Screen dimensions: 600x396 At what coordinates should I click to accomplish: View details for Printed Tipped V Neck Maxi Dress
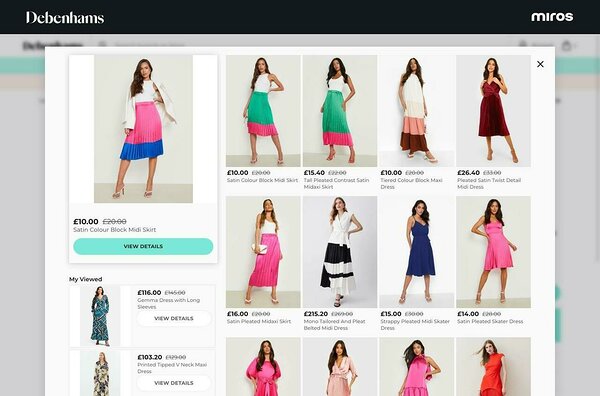(174, 383)
